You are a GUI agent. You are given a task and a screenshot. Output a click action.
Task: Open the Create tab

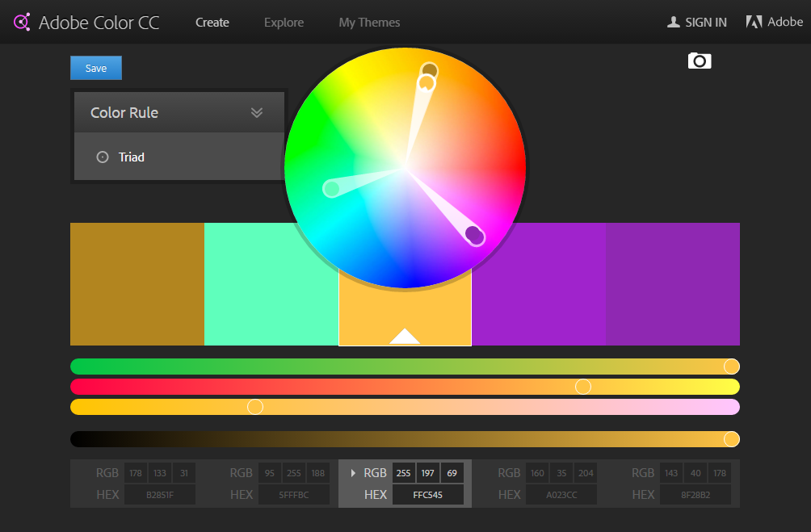(x=212, y=23)
